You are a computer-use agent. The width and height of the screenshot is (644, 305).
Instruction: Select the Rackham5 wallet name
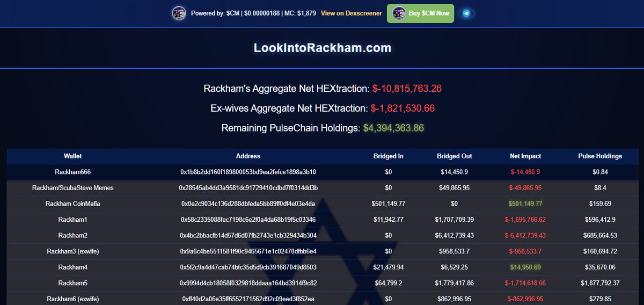click(73, 283)
